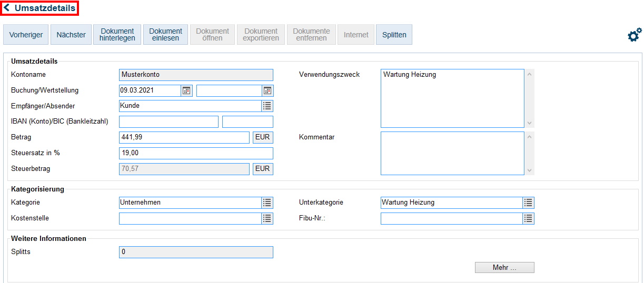The width and height of the screenshot is (644, 283).
Task: Open calendar picker for empty Wertstellung date
Action: tap(267, 90)
